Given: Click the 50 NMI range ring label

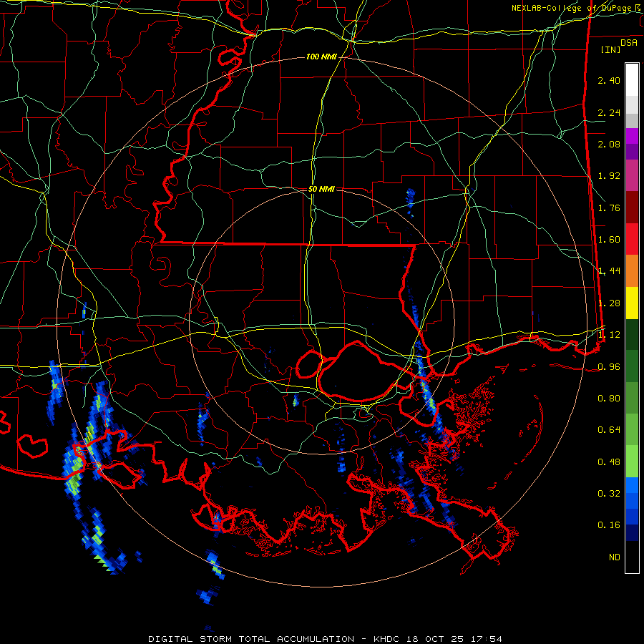Looking at the screenshot, I should pyautogui.click(x=321, y=189).
